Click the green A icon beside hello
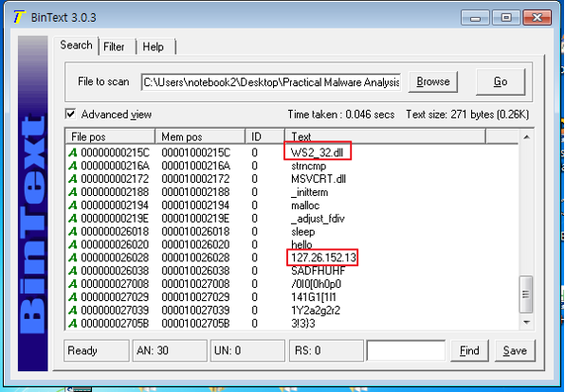The width and height of the screenshot is (565, 392). [x=73, y=245]
